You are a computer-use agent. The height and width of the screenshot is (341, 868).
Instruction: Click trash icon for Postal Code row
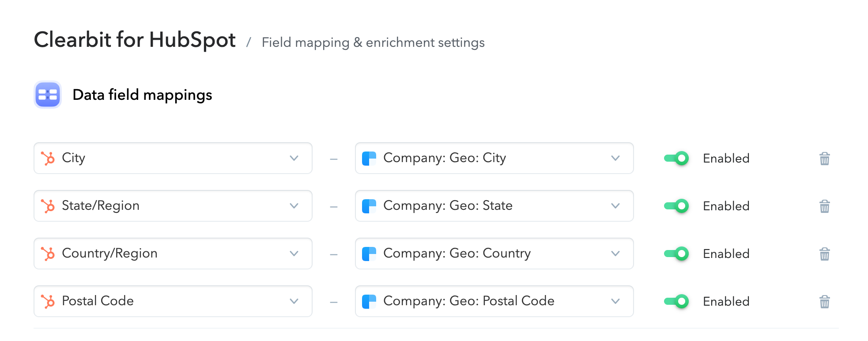pyautogui.click(x=824, y=302)
